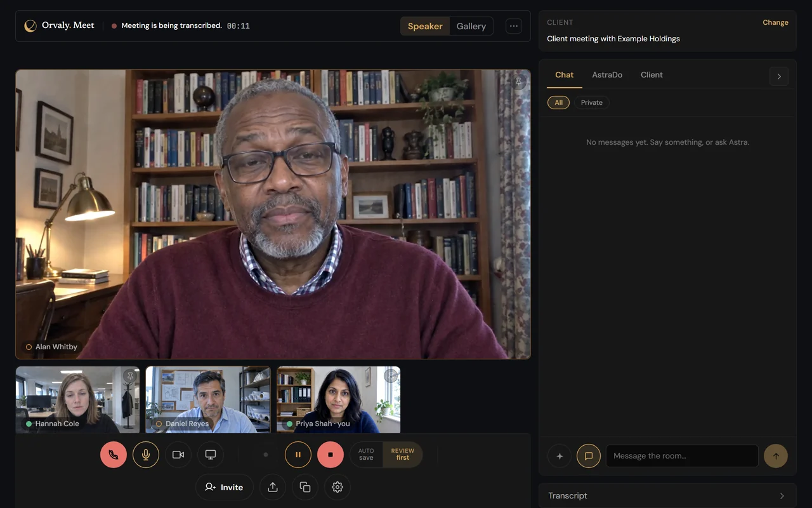This screenshot has height=508, width=812.
Task: Expand the Transcript panel
Action: (667, 496)
